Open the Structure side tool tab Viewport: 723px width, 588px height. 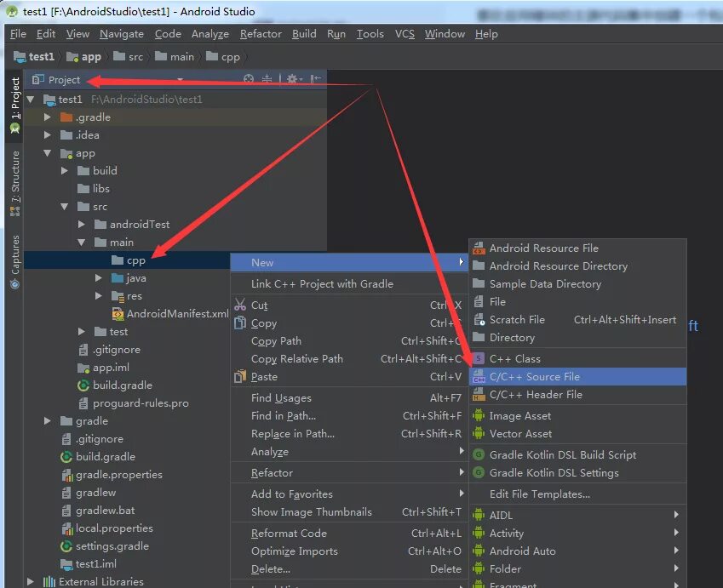click(x=15, y=183)
